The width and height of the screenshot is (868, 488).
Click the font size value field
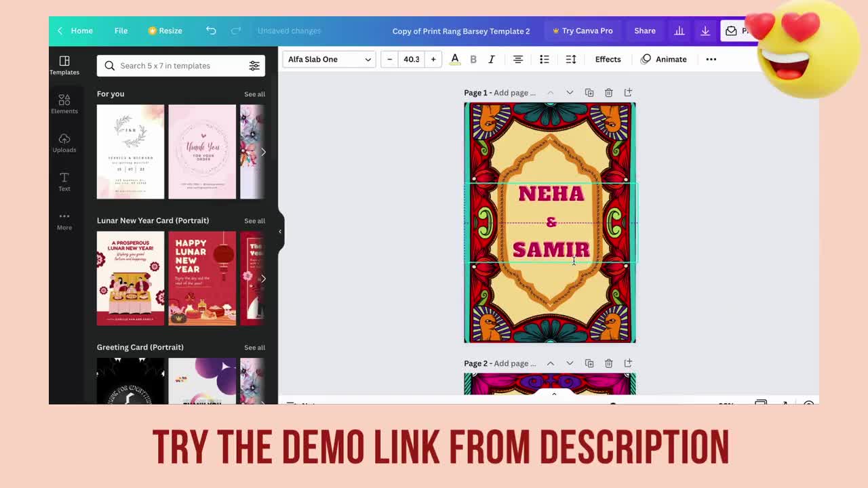pos(412,59)
